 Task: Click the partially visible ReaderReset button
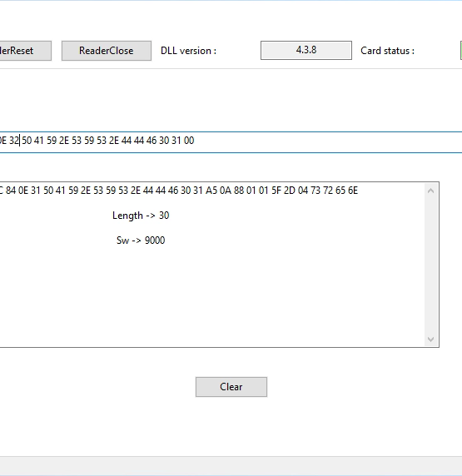point(26,51)
